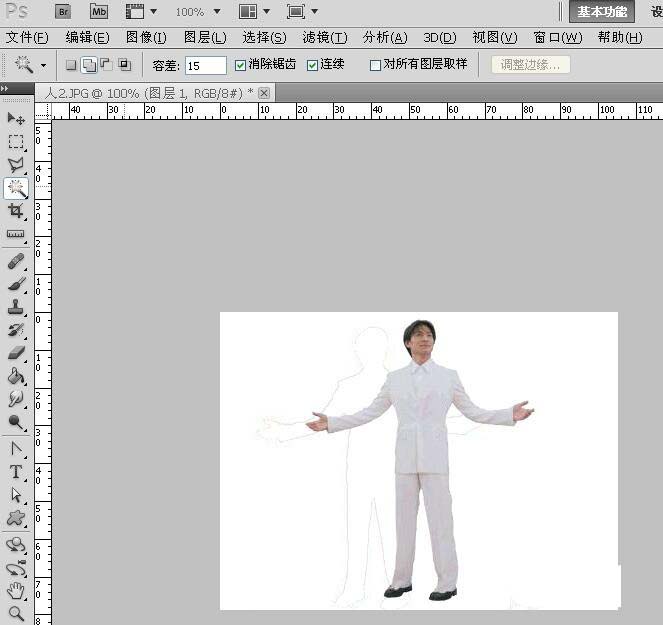Open the 视图(V) menu
The image size is (663, 625).
[x=495, y=38]
